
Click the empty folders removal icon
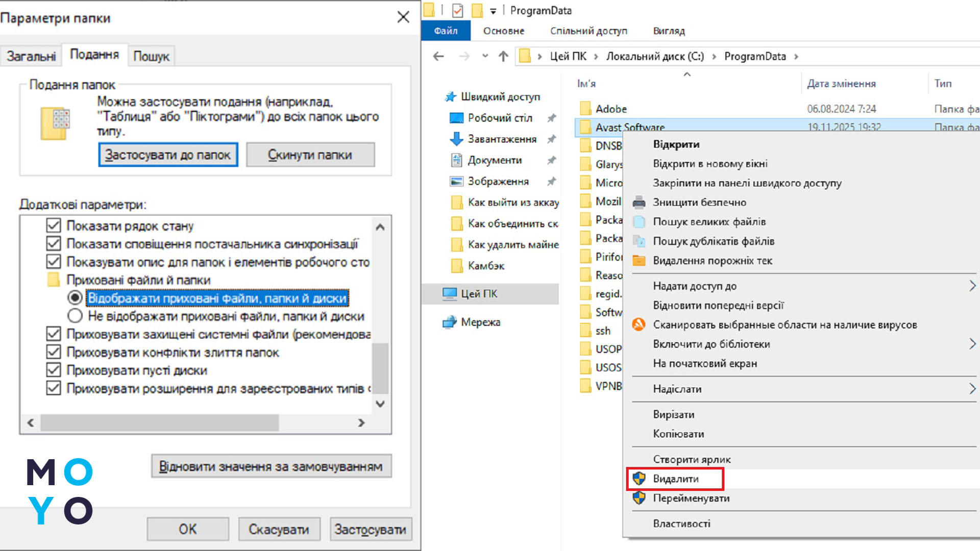click(x=639, y=261)
